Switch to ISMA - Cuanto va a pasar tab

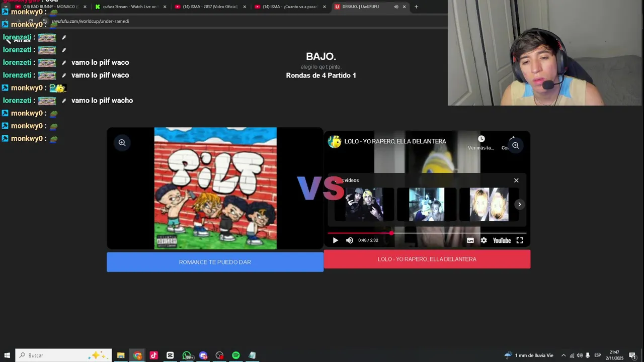[290, 7]
